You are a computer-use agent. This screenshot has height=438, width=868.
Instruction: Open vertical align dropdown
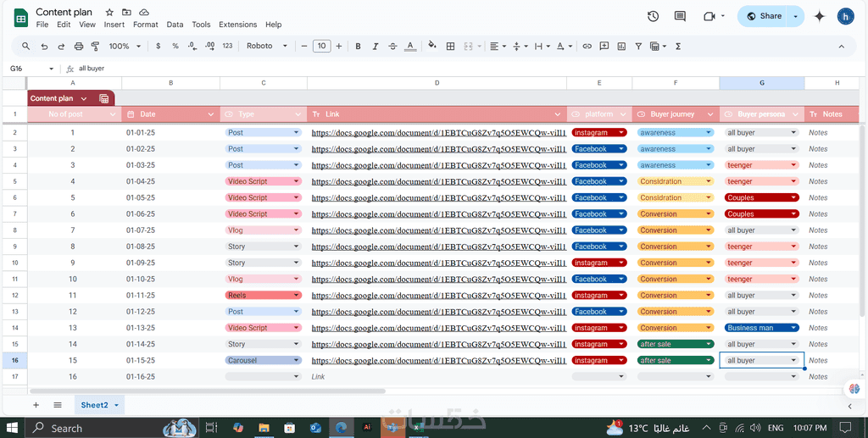pos(520,47)
